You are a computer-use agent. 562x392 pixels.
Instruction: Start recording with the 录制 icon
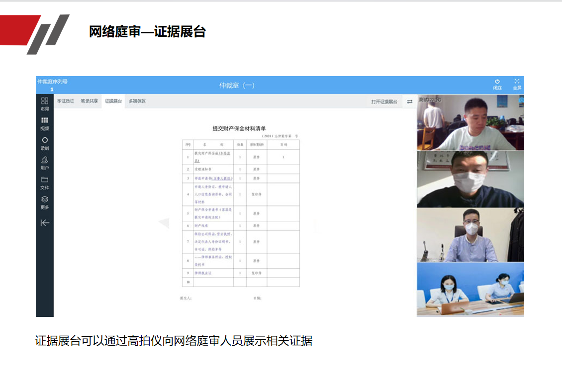tap(44, 143)
